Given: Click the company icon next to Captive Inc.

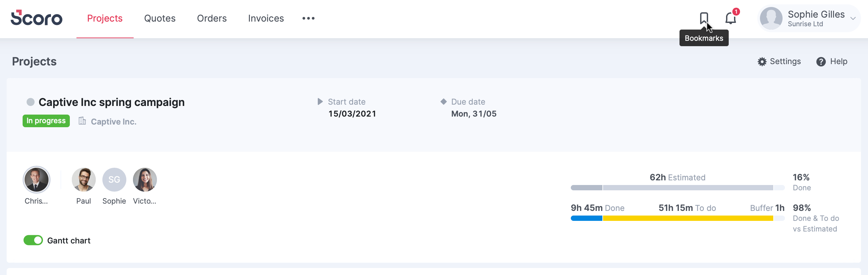Looking at the screenshot, I should [x=82, y=121].
